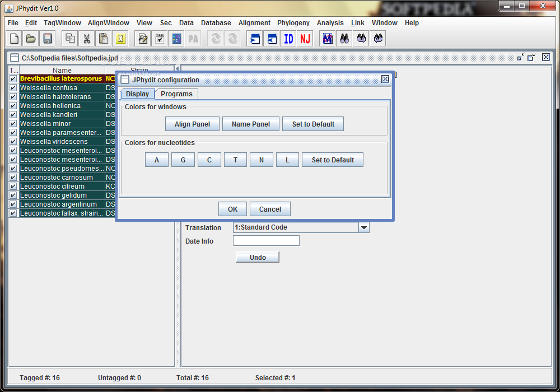Select the Display tab
Viewport: 560px width, 392px height.
pyautogui.click(x=137, y=94)
